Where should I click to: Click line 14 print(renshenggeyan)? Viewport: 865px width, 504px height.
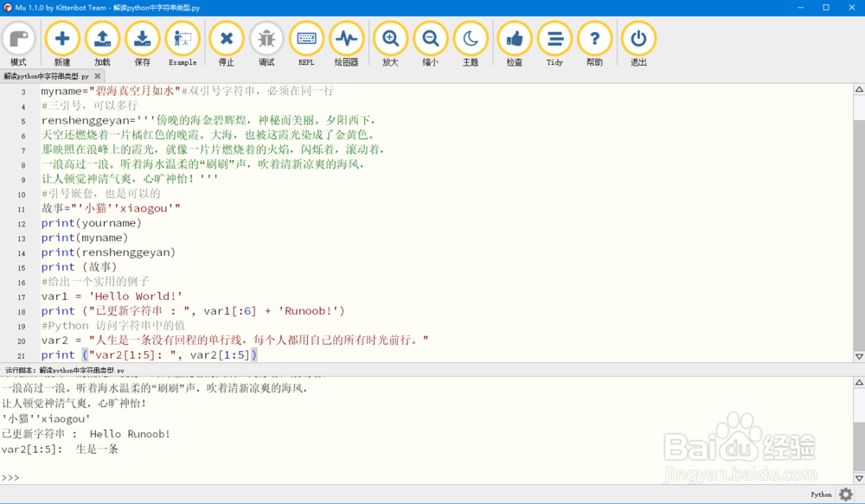tap(108, 252)
